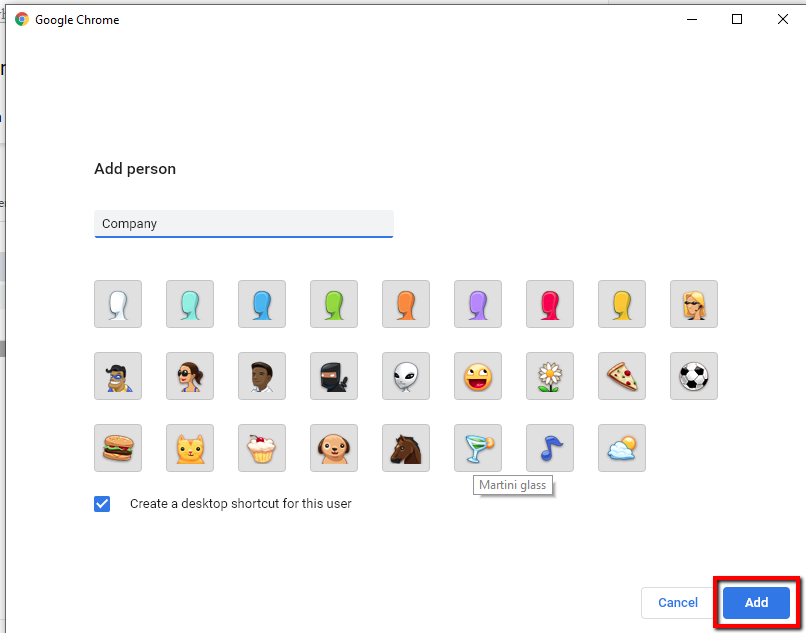Pick the blue silhouette avatar
The image size is (806, 633).
click(x=262, y=304)
